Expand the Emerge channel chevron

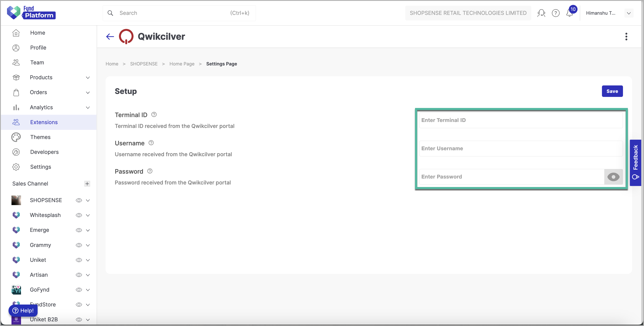pos(88,230)
